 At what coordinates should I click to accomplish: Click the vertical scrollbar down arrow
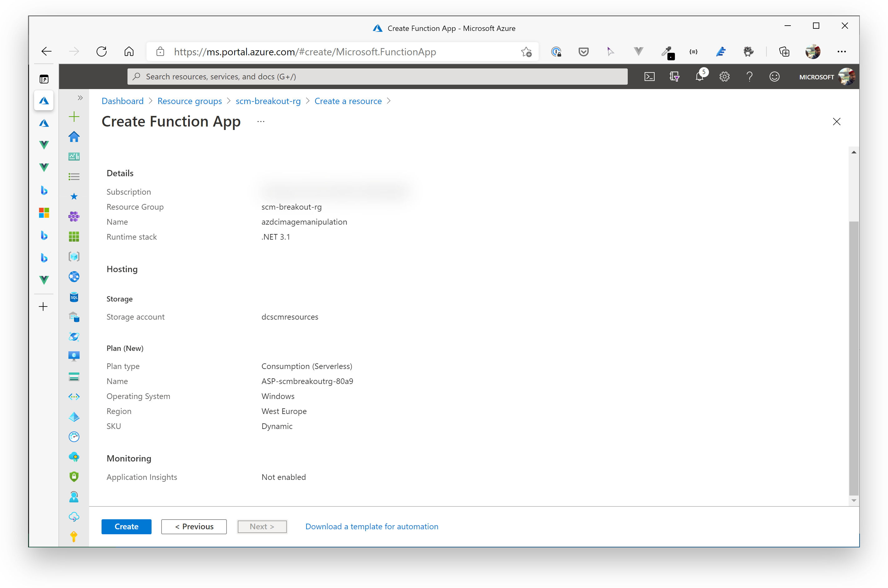(854, 501)
